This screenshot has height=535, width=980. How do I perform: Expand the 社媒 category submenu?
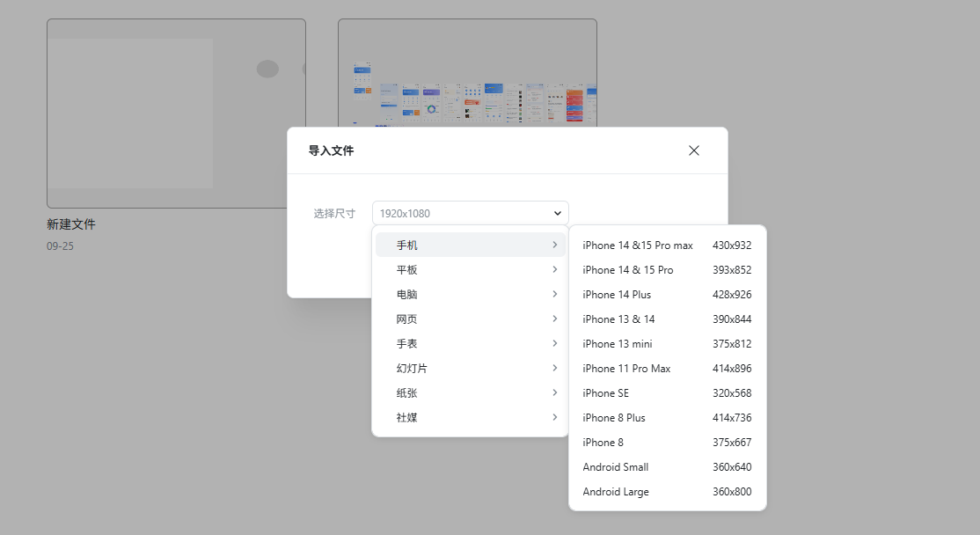pos(470,417)
